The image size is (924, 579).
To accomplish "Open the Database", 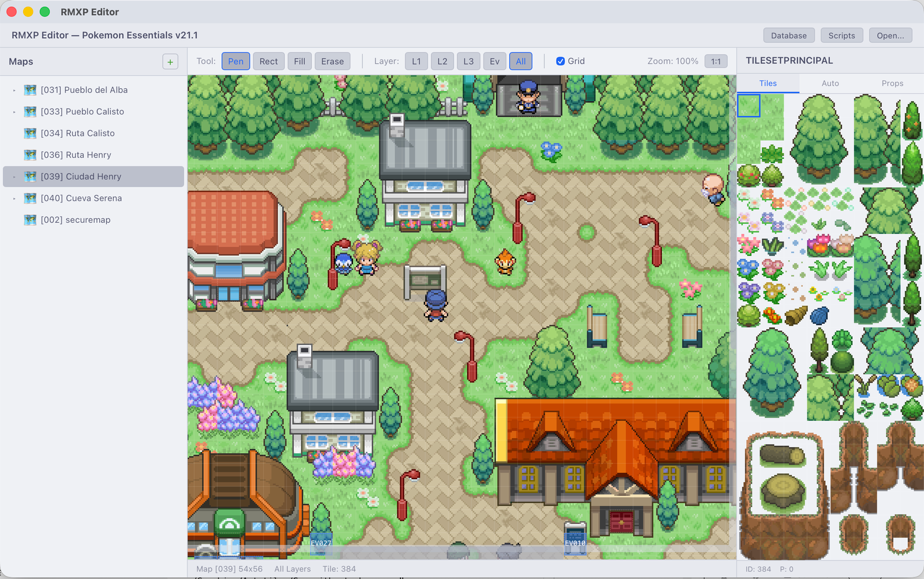I will (x=789, y=35).
